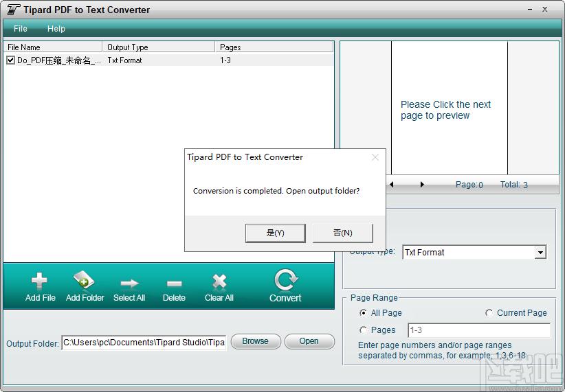Go to previous preview page arrow

click(392, 184)
